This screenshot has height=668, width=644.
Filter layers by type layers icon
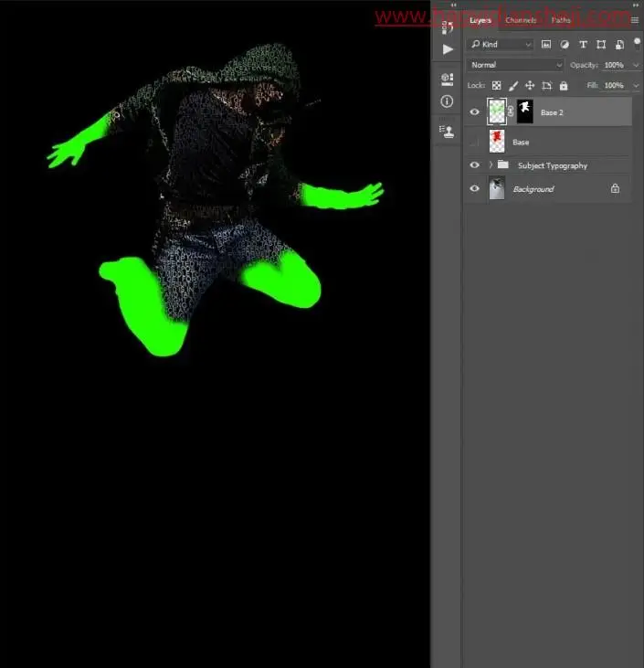(x=583, y=44)
